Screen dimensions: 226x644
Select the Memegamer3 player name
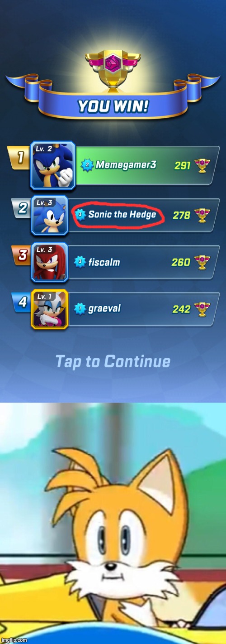click(126, 165)
